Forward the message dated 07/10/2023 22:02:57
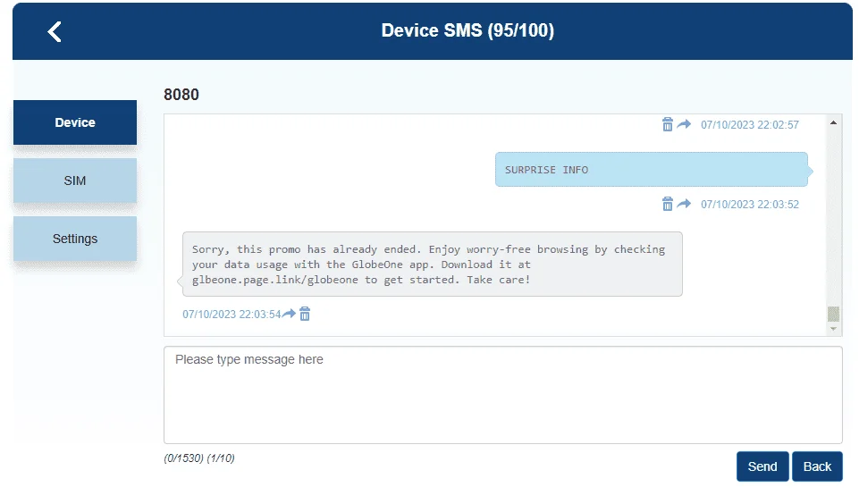859x504 pixels. pos(684,124)
